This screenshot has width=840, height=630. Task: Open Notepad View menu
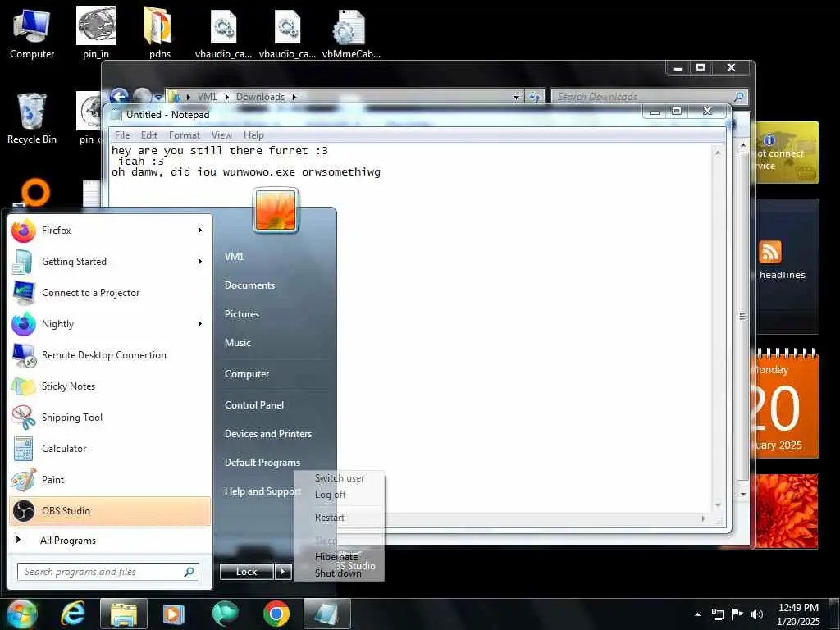[221, 135]
